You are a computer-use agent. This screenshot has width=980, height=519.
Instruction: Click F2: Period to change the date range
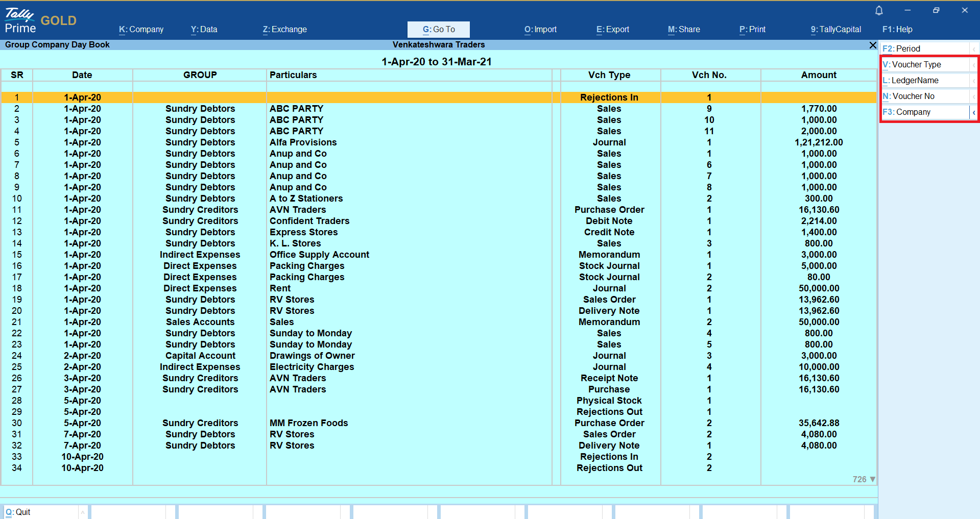[x=924, y=49]
